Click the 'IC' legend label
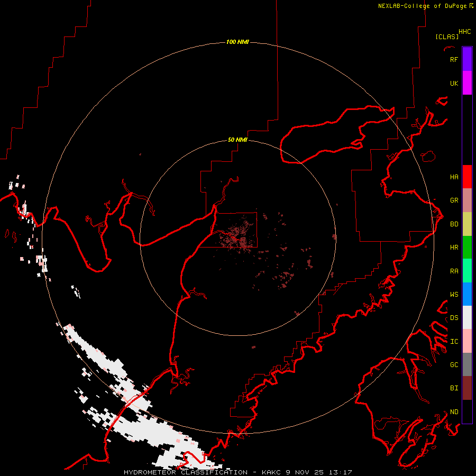 [x=454, y=341]
